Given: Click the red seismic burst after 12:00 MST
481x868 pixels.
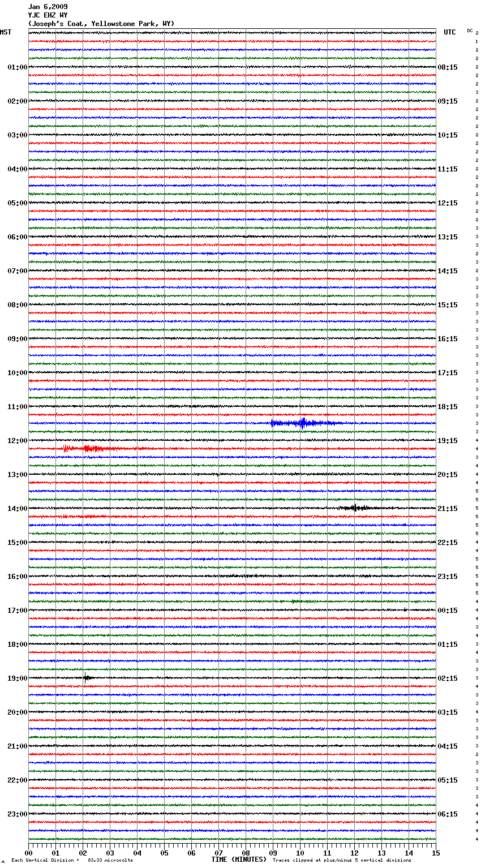Looking at the screenshot, I should 91,448.
